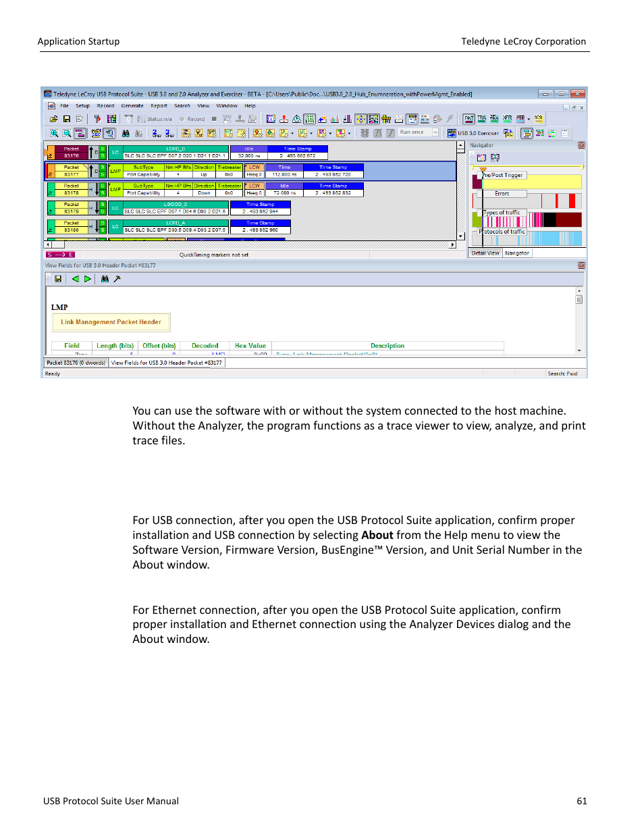Open the Bus Utilization bar graph icon
Viewport: 644px width, 834px height.
[336, 119]
